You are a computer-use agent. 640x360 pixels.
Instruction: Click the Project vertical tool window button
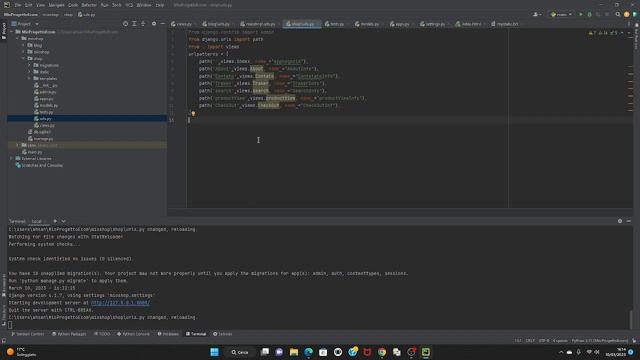[4, 31]
